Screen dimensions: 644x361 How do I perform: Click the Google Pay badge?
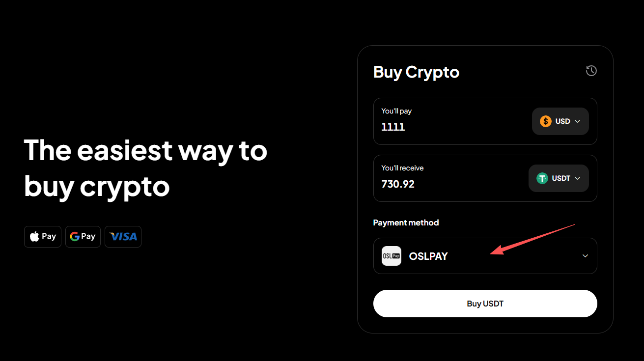(83, 237)
